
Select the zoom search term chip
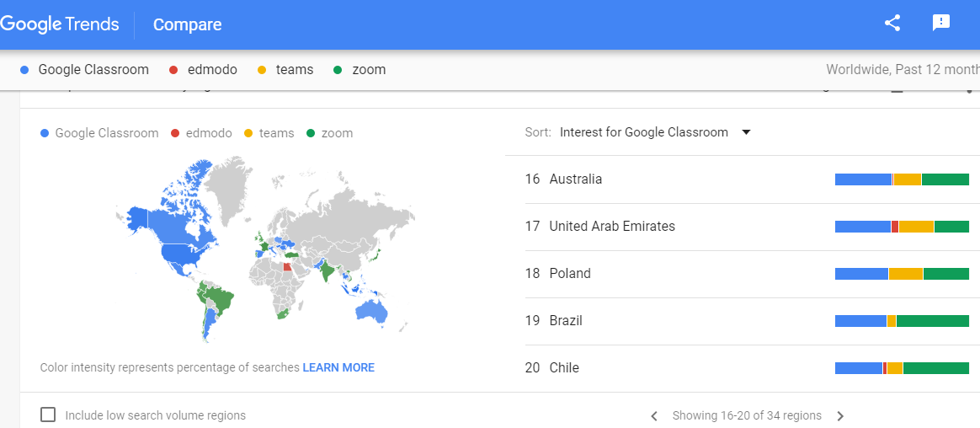coord(369,70)
